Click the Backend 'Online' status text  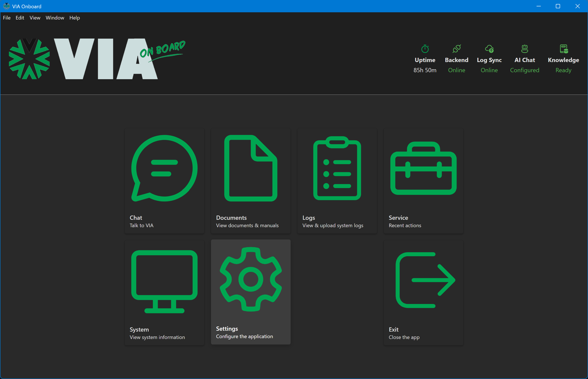[x=457, y=70]
